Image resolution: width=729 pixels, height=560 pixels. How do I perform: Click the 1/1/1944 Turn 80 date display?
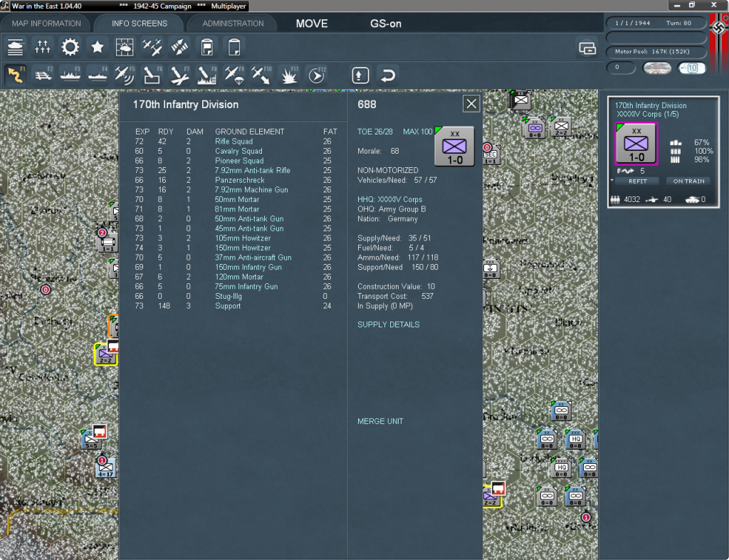(656, 23)
